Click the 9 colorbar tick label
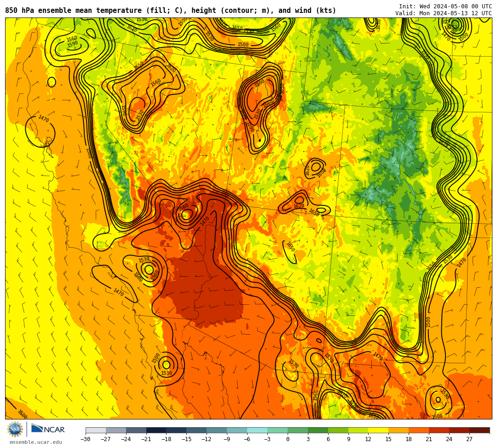 point(348,439)
